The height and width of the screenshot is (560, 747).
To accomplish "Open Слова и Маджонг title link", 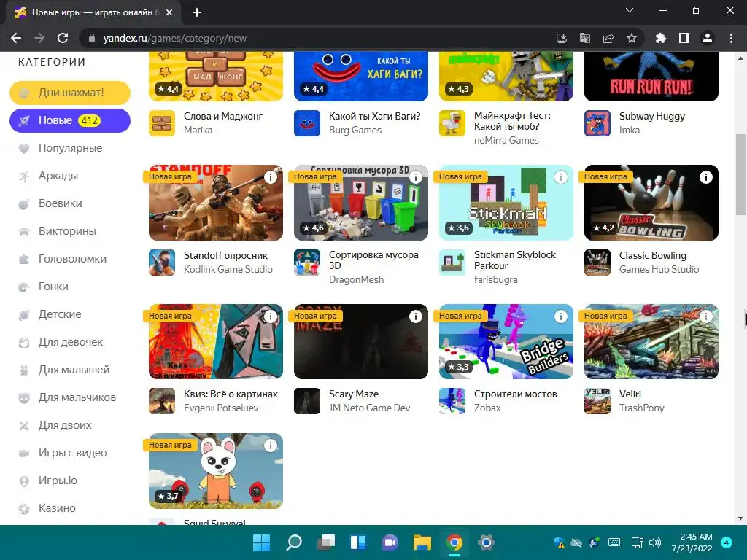I will [x=223, y=116].
